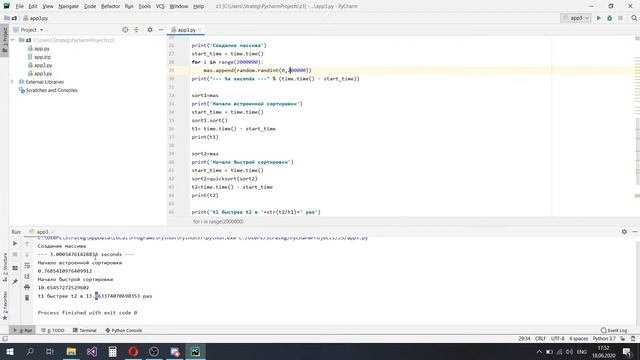Click the restore layout icon in Run panel

tap(15, 268)
